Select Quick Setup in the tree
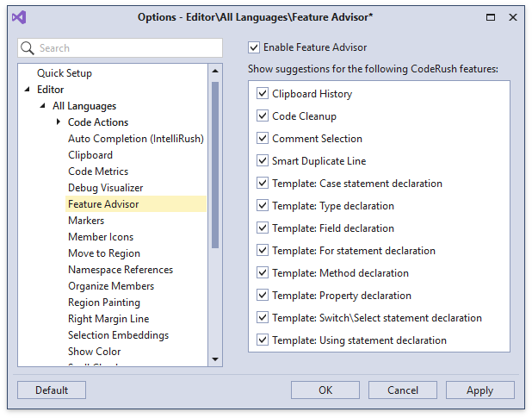 click(x=65, y=73)
